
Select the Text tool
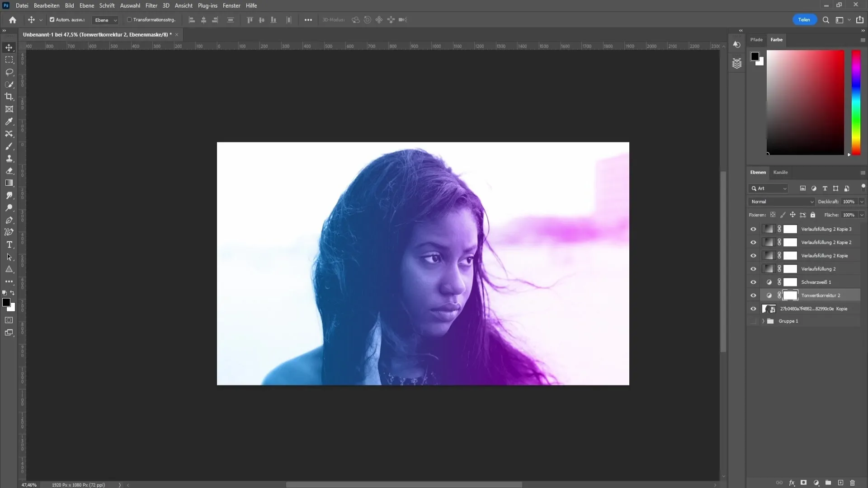pyautogui.click(x=9, y=244)
